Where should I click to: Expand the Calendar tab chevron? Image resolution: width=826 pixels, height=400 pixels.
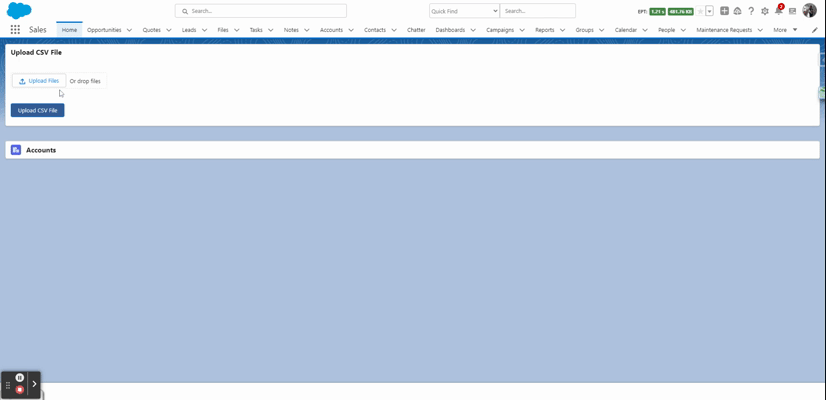pyautogui.click(x=645, y=30)
